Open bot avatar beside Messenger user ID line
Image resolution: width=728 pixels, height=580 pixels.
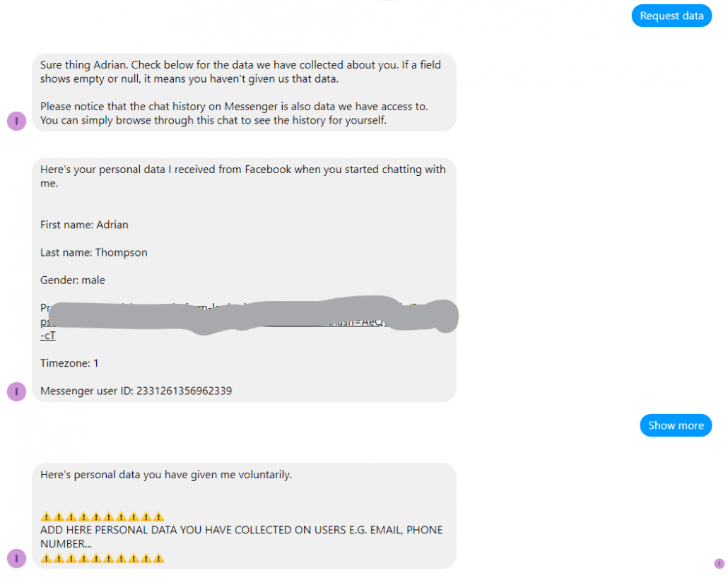(x=17, y=391)
